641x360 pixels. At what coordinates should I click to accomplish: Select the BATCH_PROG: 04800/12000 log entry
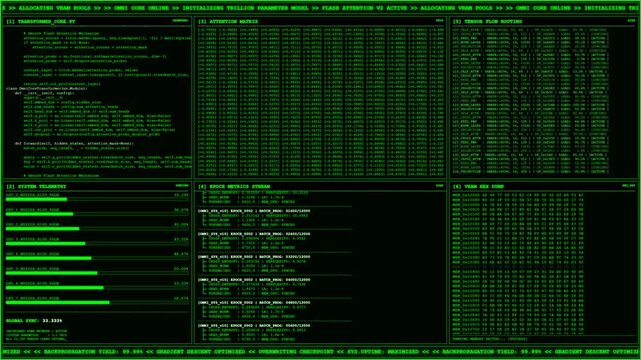coord(254,302)
